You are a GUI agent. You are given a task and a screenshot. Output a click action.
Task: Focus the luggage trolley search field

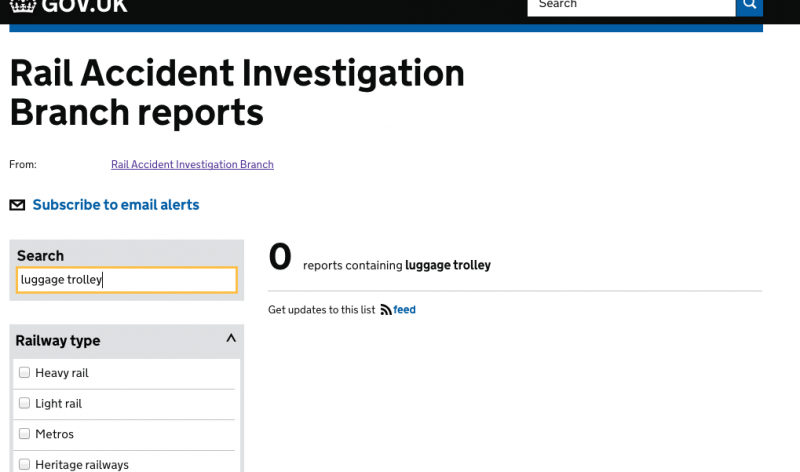[127, 280]
